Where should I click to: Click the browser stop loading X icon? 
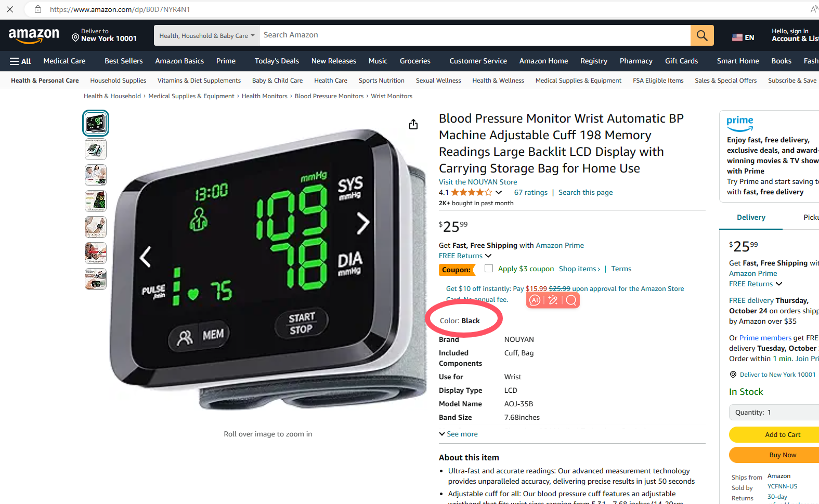click(x=10, y=9)
